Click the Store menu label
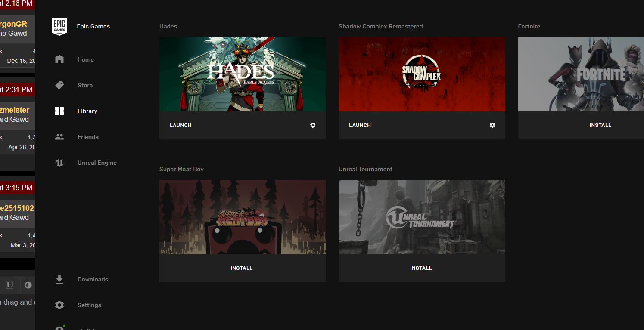The image size is (644, 330). [85, 85]
